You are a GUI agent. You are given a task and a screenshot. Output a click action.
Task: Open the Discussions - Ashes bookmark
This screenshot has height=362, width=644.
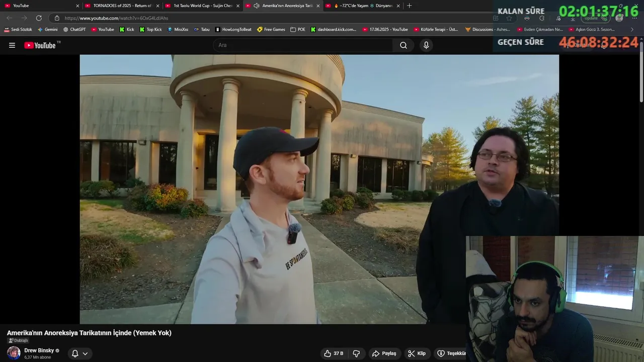tap(488, 29)
